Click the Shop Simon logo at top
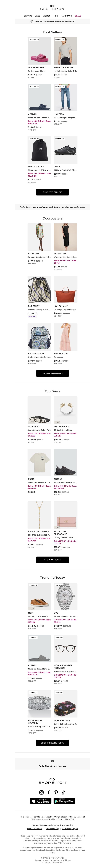Image resolution: width=105 pixels, height=868 pixels. [52, 7]
